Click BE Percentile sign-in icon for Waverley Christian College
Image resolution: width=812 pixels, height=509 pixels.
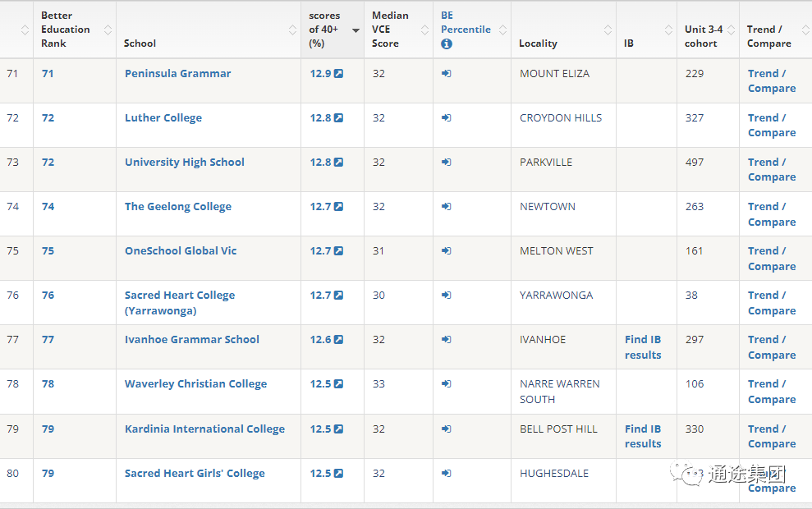tap(447, 384)
